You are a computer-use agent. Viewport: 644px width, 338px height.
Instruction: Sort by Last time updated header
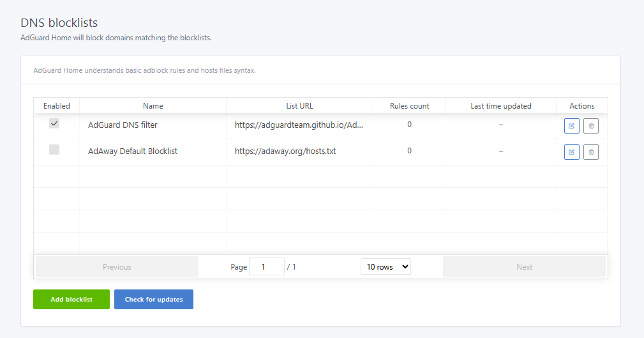[500, 106]
